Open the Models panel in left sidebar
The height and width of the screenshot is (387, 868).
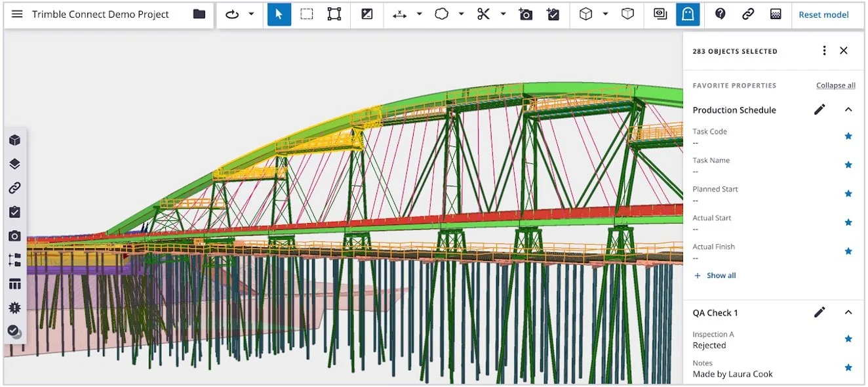tap(14, 140)
